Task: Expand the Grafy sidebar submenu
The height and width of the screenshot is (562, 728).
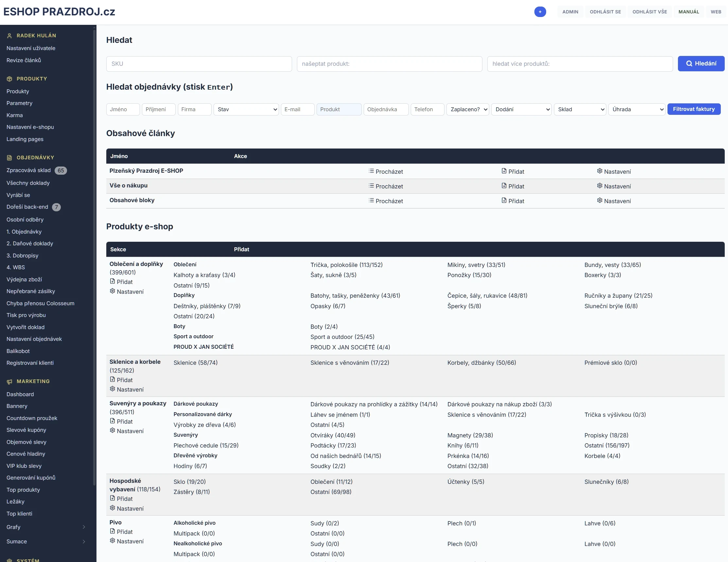Action: pyautogui.click(x=84, y=527)
